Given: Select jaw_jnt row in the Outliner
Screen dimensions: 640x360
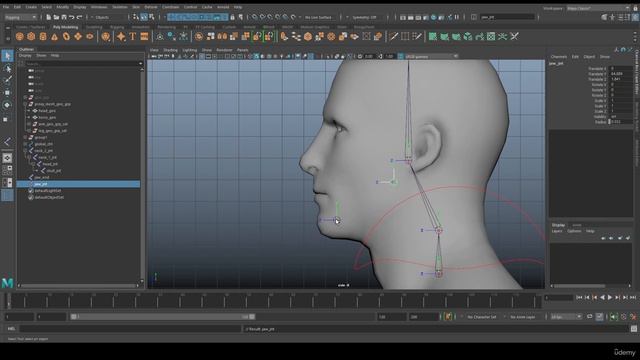Looking at the screenshot, I should point(78,184).
